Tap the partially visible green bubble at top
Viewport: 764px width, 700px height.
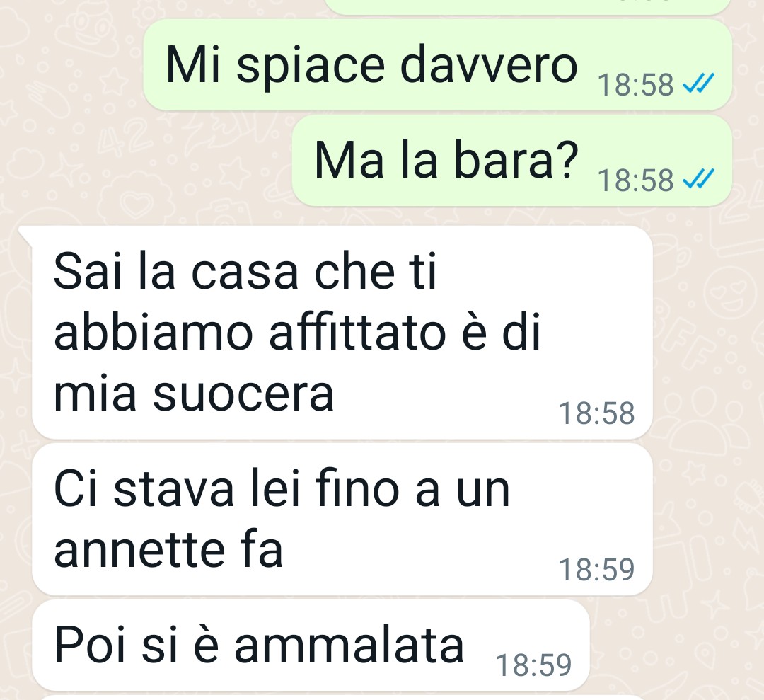[x=526, y=6]
